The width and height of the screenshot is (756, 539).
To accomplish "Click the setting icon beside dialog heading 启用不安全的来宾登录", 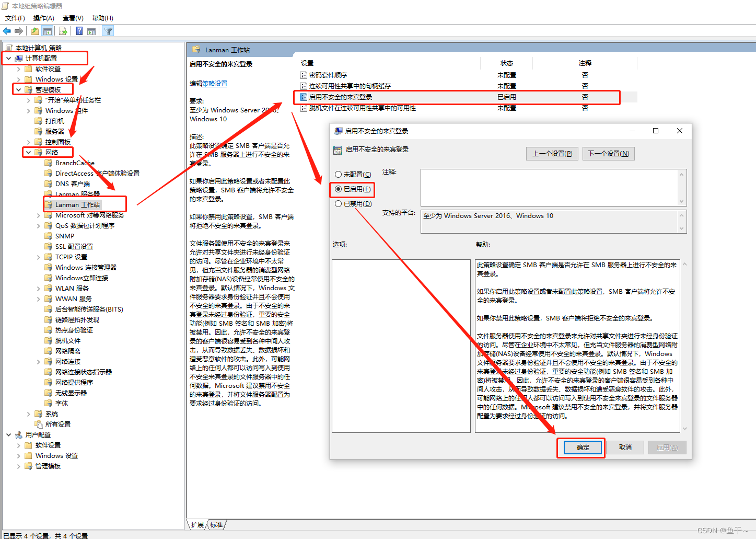I will point(338,150).
